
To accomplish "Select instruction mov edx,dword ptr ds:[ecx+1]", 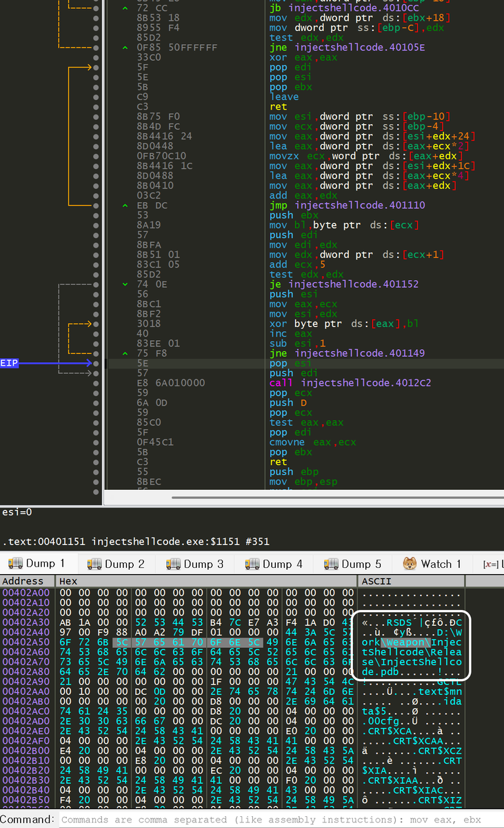I will tap(356, 255).
